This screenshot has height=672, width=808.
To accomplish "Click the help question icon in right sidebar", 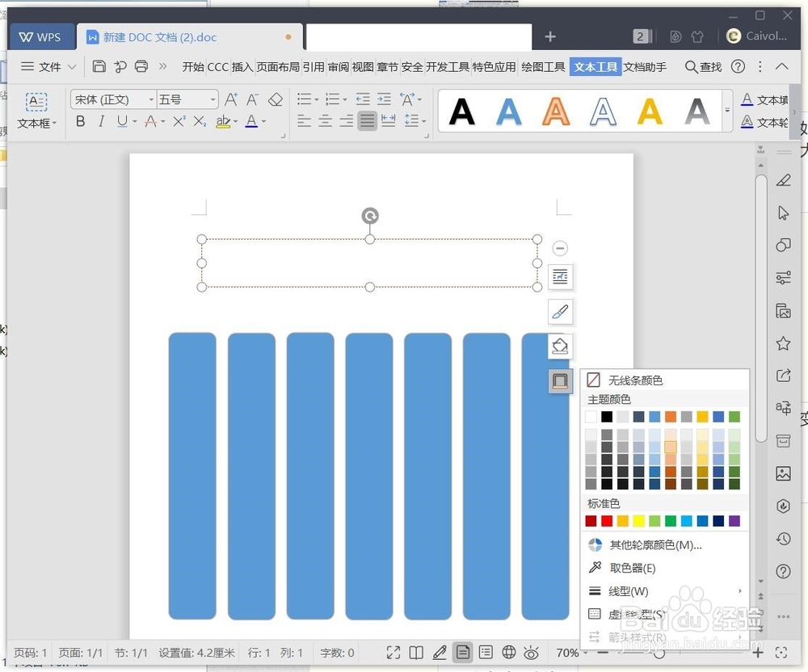I will point(783,571).
